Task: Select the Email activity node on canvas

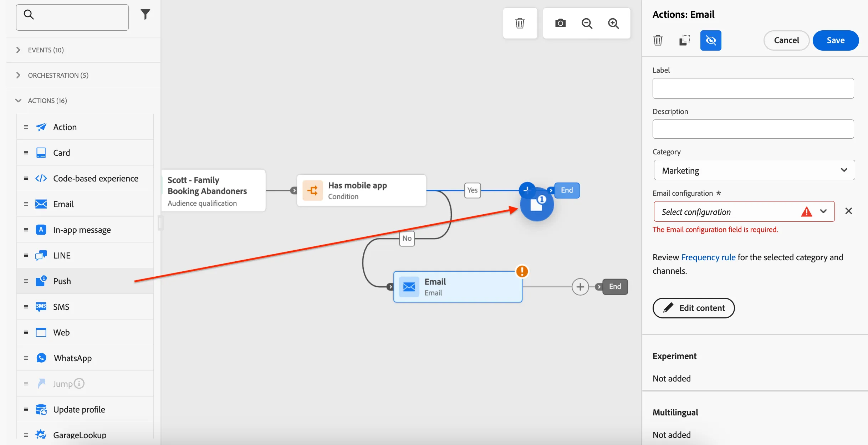Action: (458, 287)
